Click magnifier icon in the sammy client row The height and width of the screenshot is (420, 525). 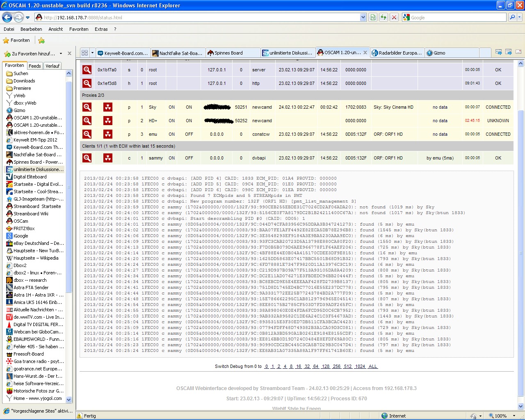[87, 158]
